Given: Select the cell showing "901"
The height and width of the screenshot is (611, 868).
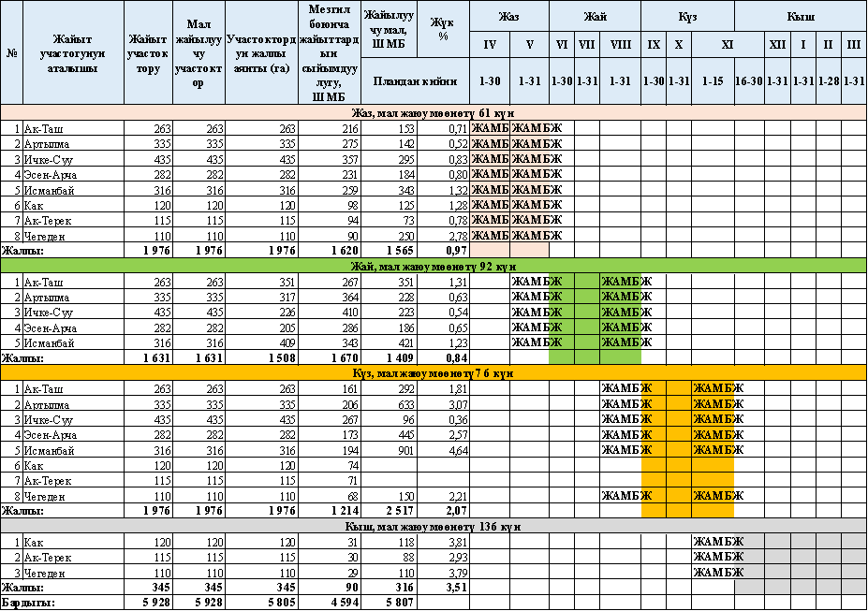Looking at the screenshot, I should pos(389,450).
